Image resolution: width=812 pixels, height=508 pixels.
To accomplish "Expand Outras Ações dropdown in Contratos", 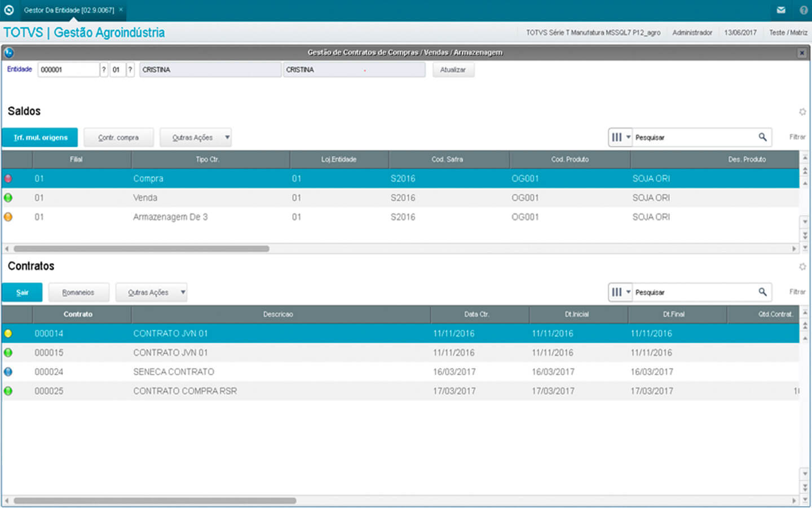I will [x=183, y=292].
